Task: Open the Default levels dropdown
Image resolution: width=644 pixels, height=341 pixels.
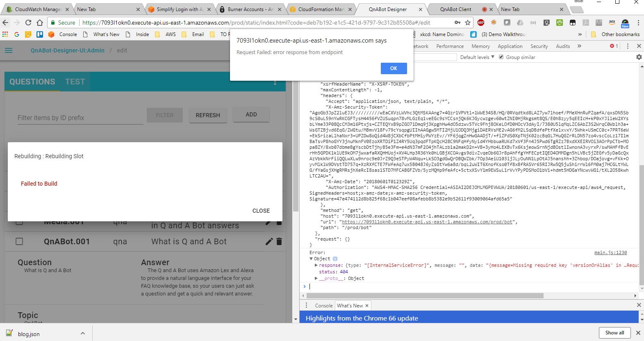Action: (x=477, y=57)
